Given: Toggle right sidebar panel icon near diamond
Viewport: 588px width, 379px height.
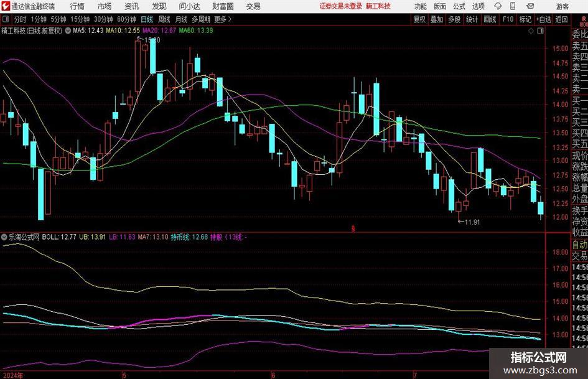Looking at the screenshot, I should tap(540, 31).
